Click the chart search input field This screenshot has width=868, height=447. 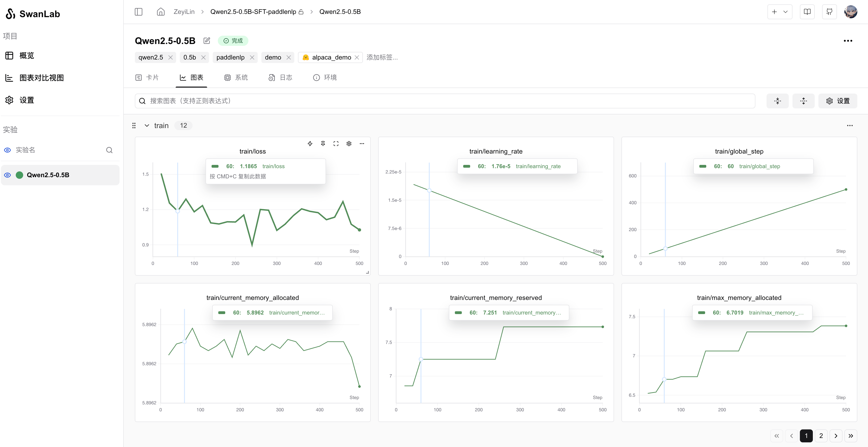click(x=445, y=101)
